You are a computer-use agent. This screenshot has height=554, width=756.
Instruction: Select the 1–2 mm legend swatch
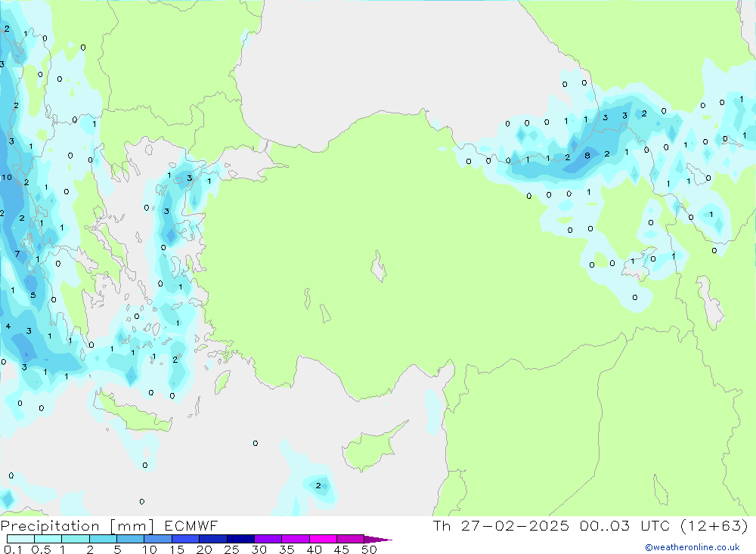coord(75,539)
